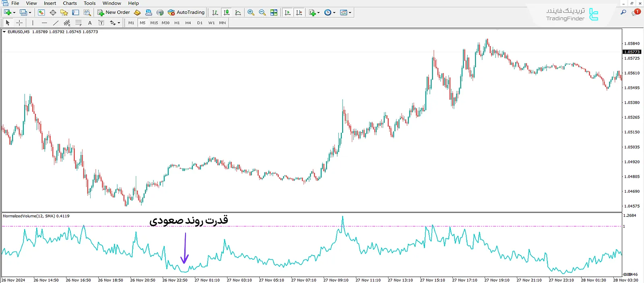Select the D1 timeframe button
This screenshot has height=283, width=644.
click(x=200, y=23)
